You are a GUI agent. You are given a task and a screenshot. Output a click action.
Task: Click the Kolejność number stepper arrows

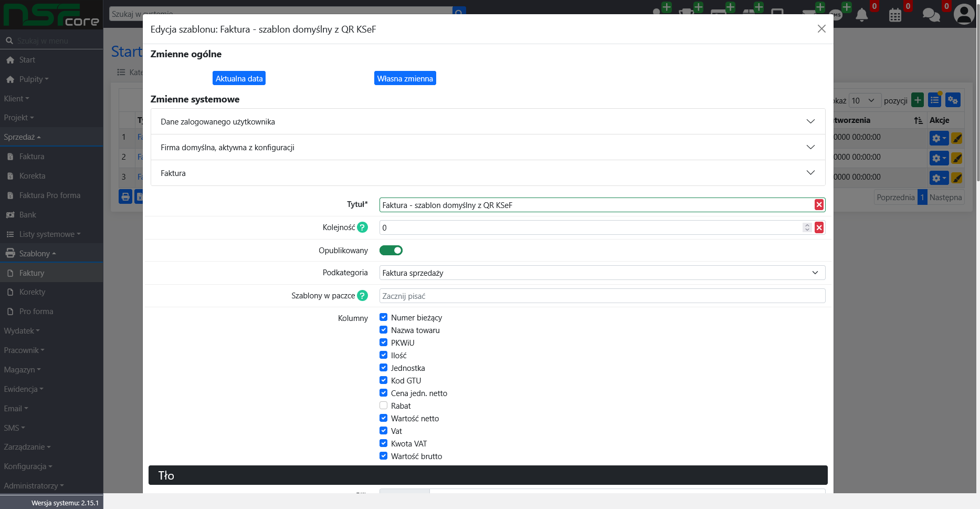point(807,227)
